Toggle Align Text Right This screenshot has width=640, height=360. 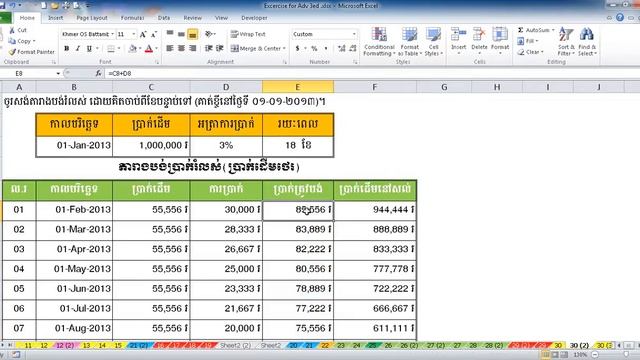coord(193,49)
